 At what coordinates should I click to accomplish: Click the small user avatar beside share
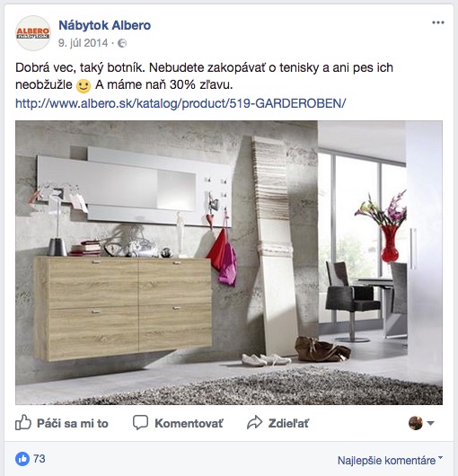pyautogui.click(x=416, y=423)
